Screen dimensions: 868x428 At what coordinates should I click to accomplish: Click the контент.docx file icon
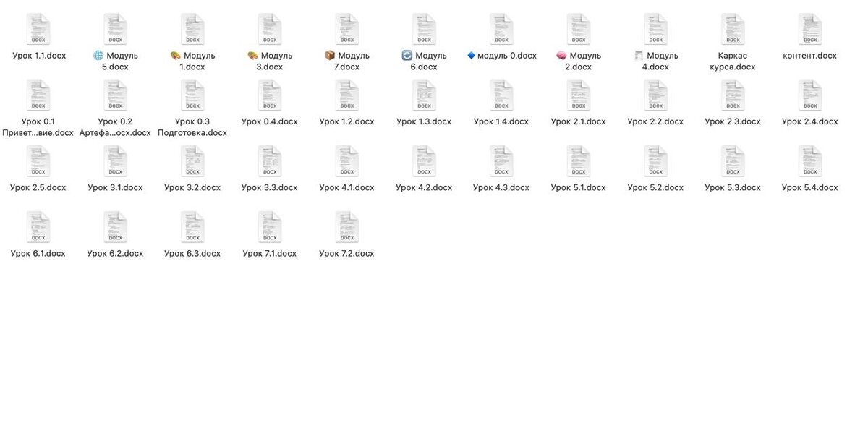(x=810, y=29)
